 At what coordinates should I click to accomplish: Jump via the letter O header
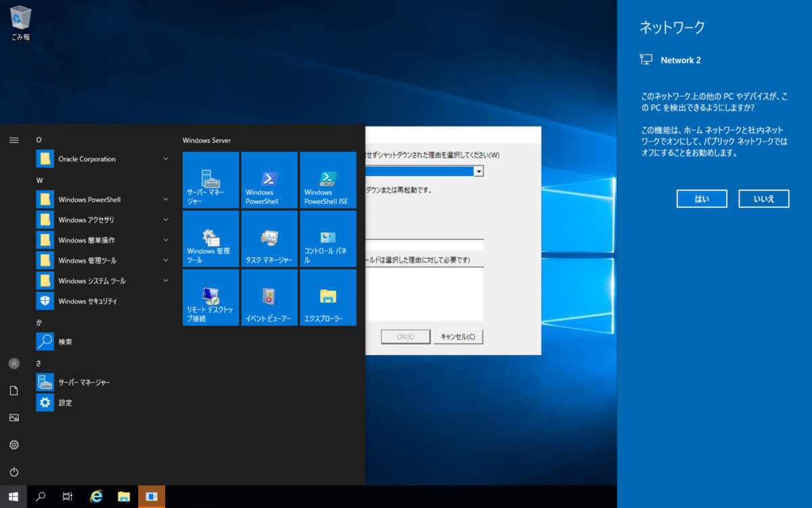click(x=39, y=140)
